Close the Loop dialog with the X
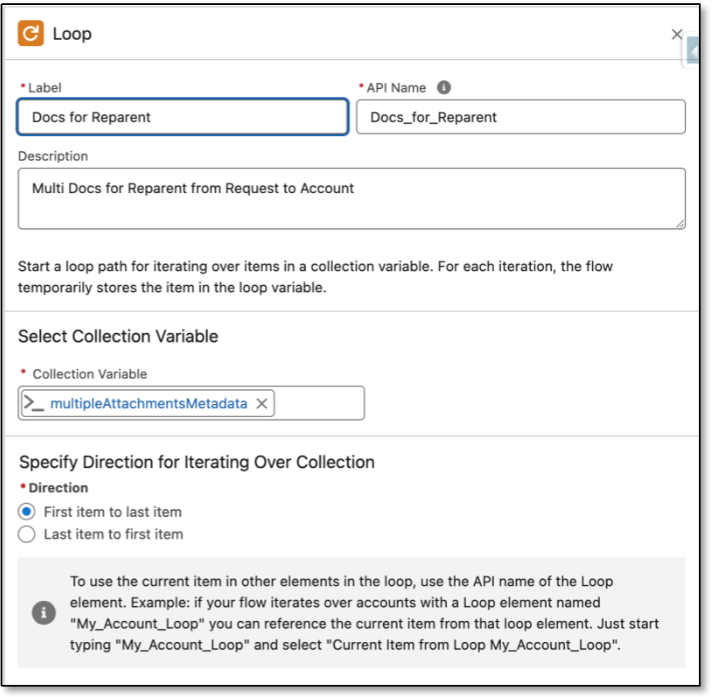The width and height of the screenshot is (712, 697). (x=676, y=35)
